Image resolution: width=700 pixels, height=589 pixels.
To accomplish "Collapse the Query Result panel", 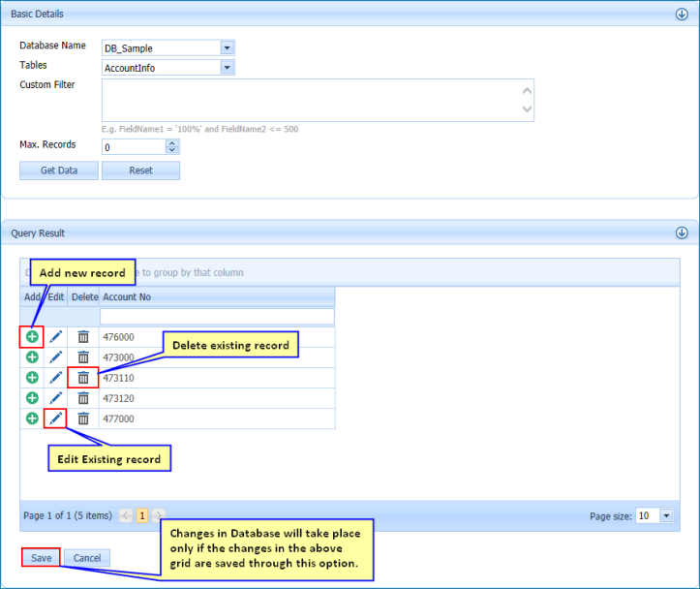I will (682, 232).
